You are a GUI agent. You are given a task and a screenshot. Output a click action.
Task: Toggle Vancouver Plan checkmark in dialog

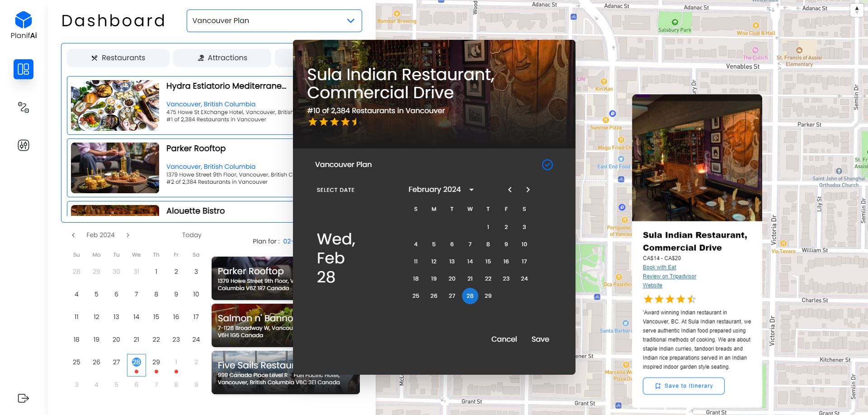[547, 165]
